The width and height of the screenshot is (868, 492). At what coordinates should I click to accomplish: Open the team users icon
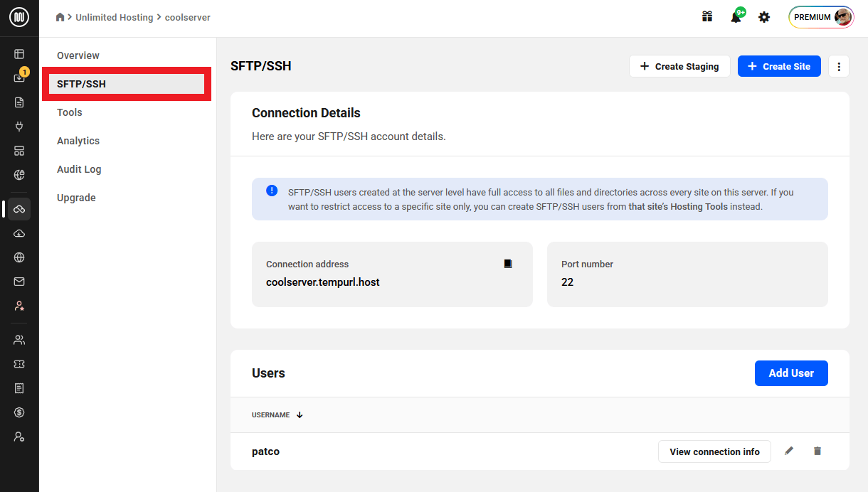pyautogui.click(x=19, y=340)
